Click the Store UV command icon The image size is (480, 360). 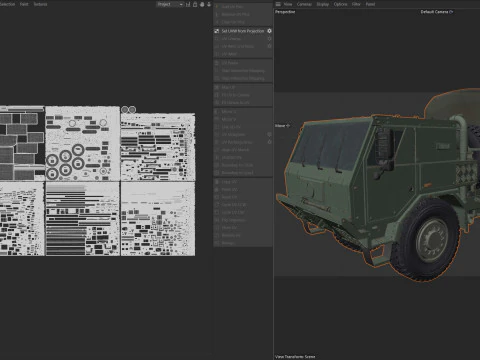(216, 228)
